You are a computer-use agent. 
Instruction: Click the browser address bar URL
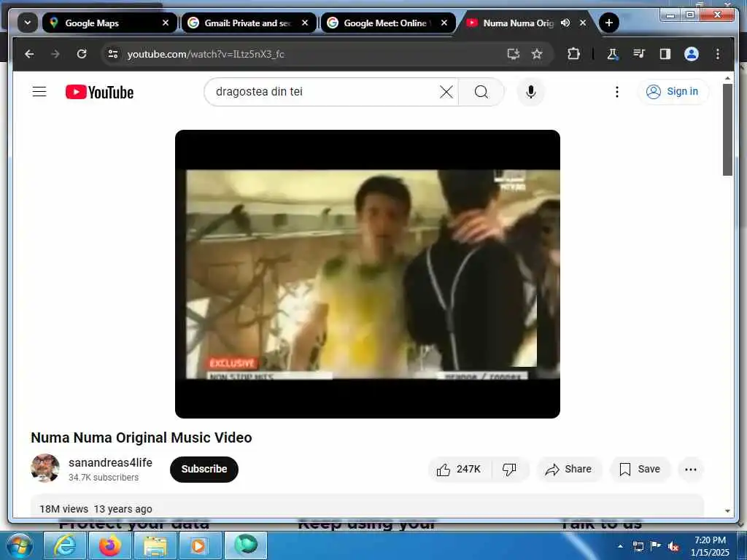coord(206,54)
